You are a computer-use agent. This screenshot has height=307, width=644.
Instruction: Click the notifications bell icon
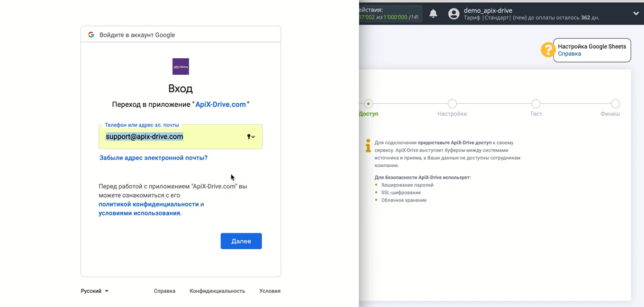click(x=433, y=14)
